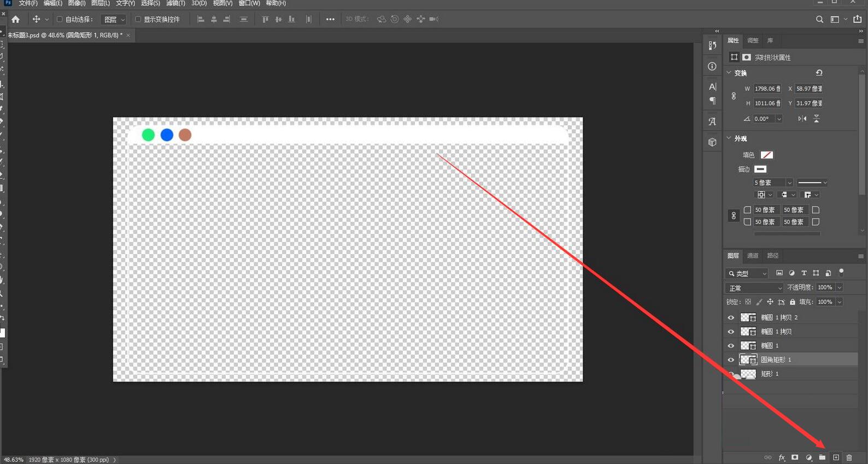Click the share icon at top right

(857, 19)
